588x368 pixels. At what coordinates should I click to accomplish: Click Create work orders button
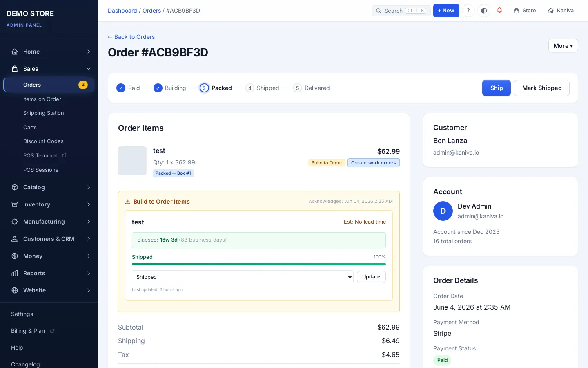point(374,163)
